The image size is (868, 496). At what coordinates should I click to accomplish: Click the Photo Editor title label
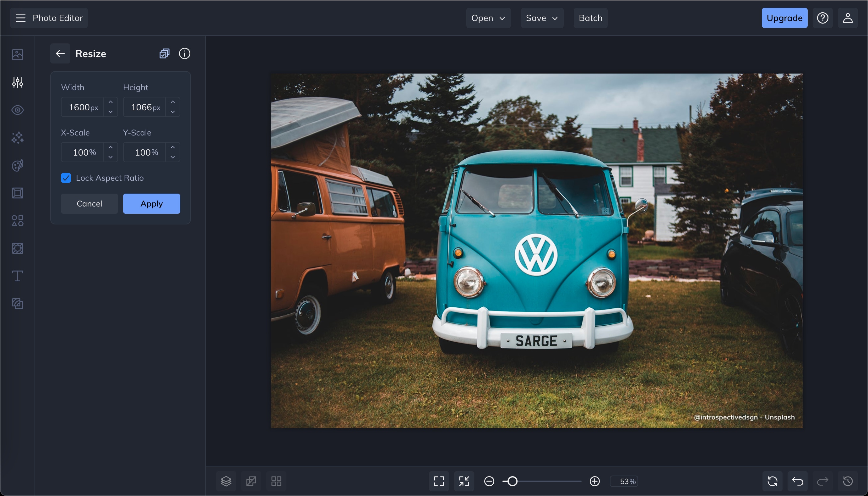(x=57, y=18)
